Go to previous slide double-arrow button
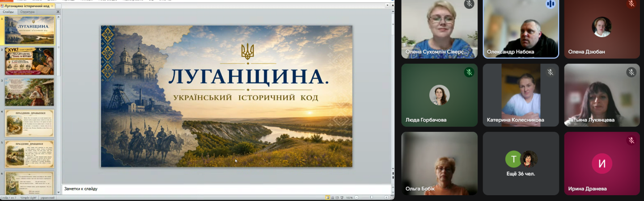The image size is (644, 201). pyautogui.click(x=393, y=173)
